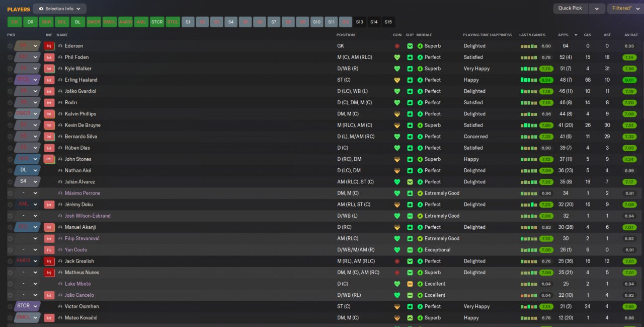Click Erling Haaland's Int status icon
644x327 pixels.
tap(49, 80)
